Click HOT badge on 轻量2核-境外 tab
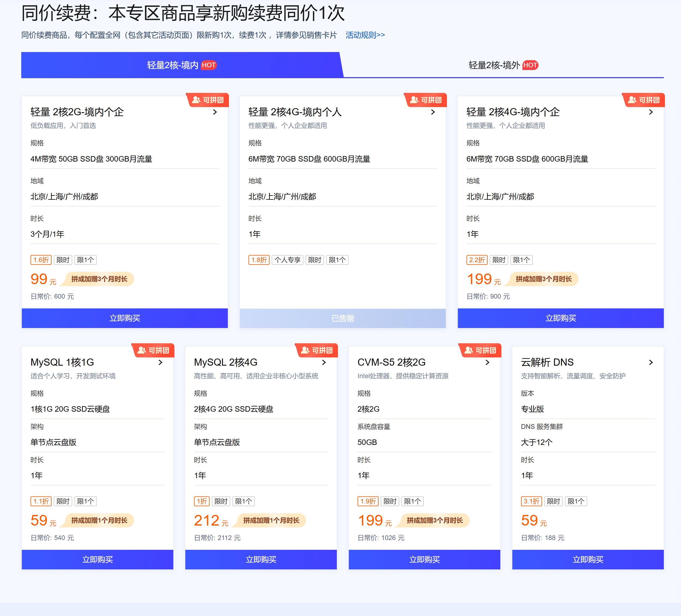Screen dimensions: 681x616 pyautogui.click(x=530, y=65)
